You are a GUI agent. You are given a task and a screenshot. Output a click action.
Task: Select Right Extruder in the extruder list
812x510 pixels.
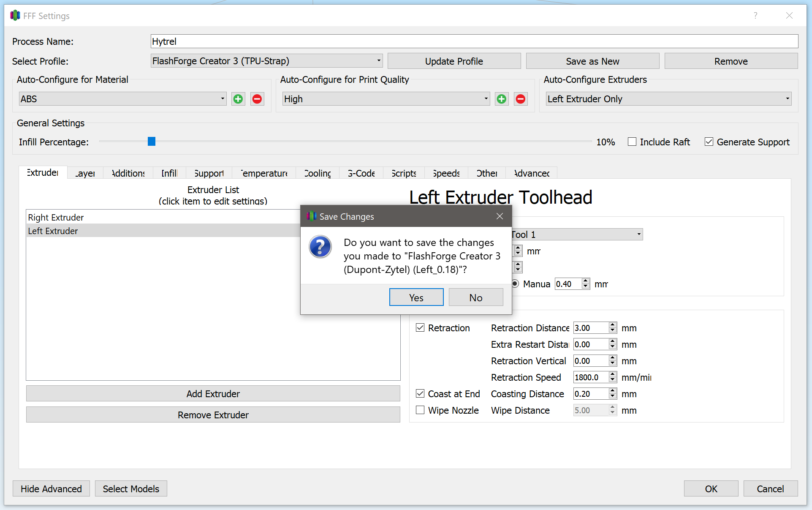[x=164, y=217]
